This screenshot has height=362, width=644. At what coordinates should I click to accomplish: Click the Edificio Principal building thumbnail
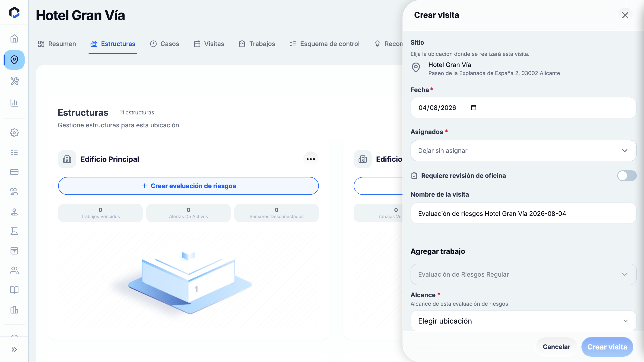coord(188,280)
